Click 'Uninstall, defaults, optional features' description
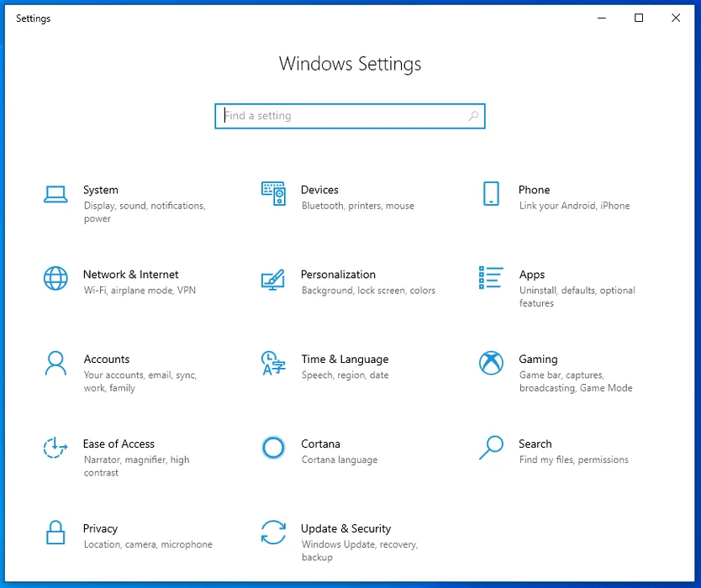701x588 pixels. pos(577,297)
